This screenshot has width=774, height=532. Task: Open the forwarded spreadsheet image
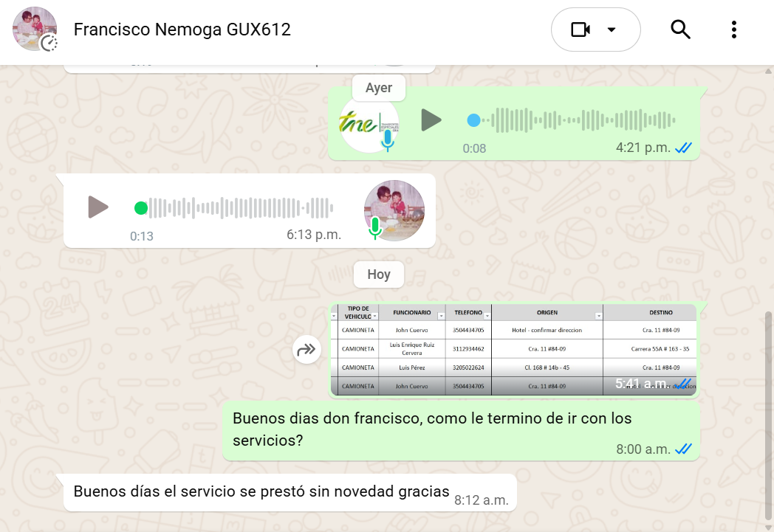tap(514, 350)
